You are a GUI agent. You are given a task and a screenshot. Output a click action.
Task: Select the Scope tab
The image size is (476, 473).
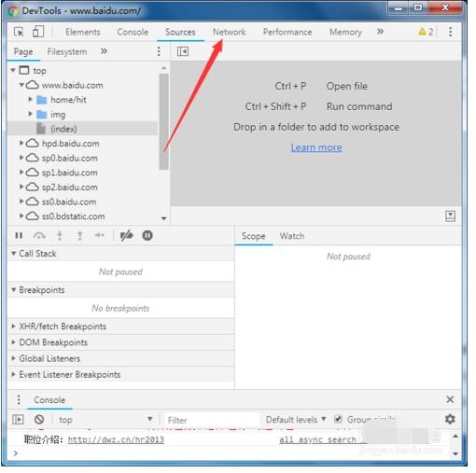pyautogui.click(x=254, y=236)
